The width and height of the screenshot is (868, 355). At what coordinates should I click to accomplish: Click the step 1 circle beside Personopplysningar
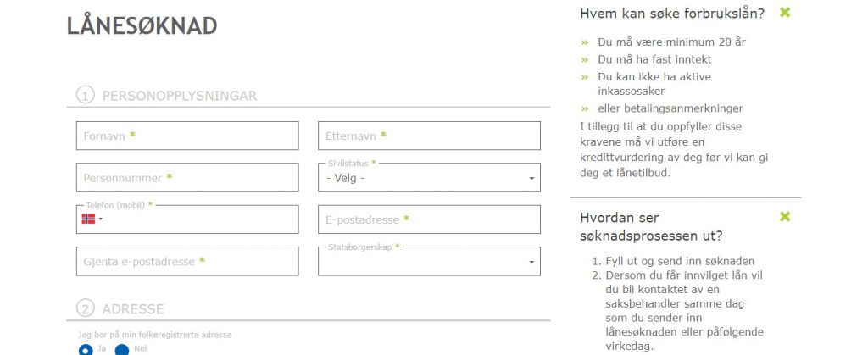click(x=86, y=95)
